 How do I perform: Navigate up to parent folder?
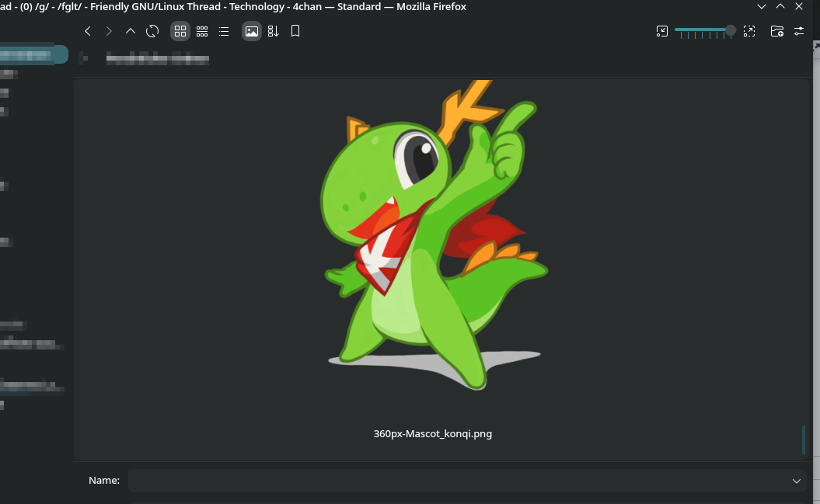point(131,31)
